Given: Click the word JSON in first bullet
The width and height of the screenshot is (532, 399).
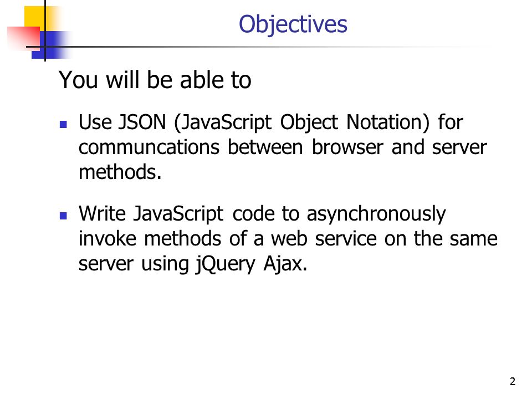Looking at the screenshot, I should point(142,122).
